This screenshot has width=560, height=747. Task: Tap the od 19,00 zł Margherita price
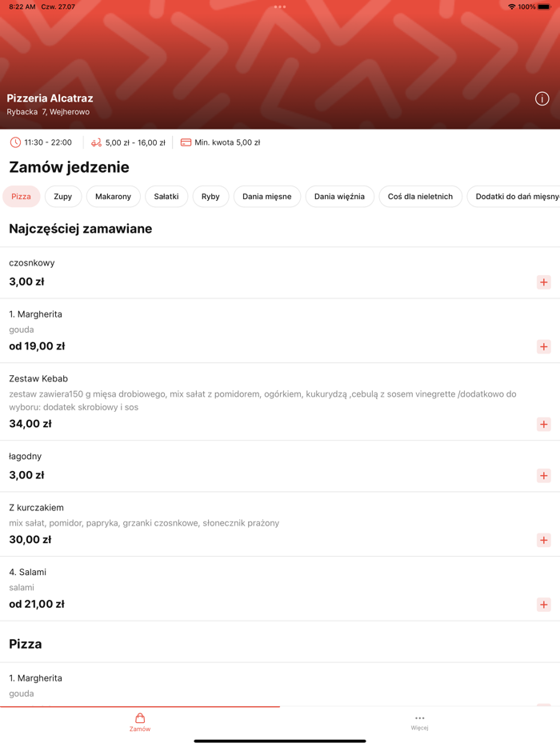pyautogui.click(x=37, y=346)
